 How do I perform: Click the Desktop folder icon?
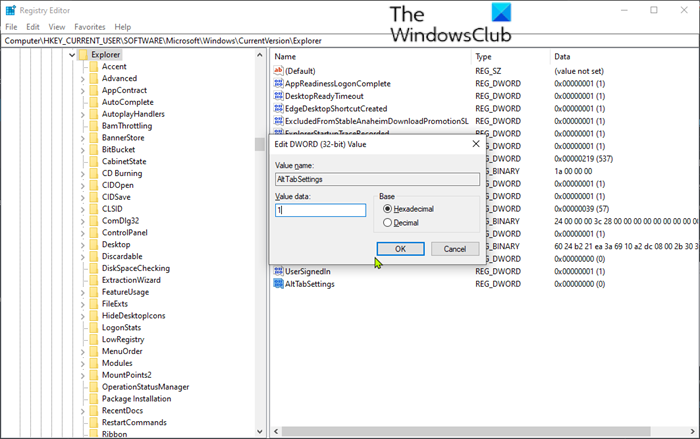pyautogui.click(x=93, y=244)
